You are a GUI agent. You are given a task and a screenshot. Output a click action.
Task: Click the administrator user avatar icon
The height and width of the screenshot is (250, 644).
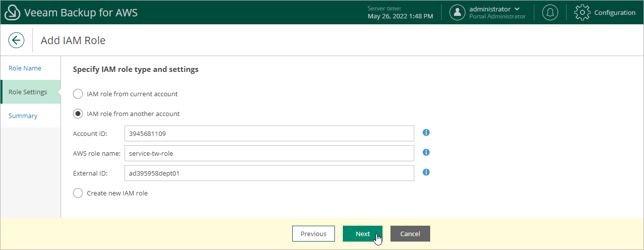coord(457,12)
